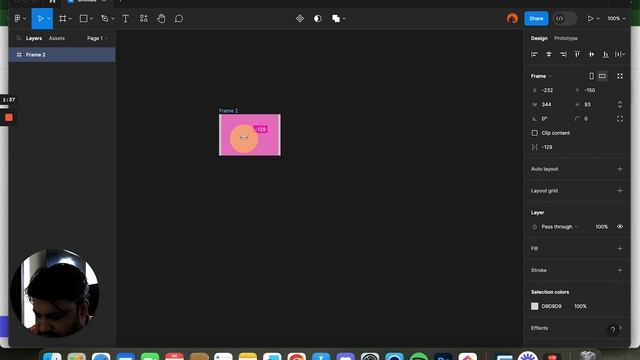
Task: Click the layers search magnifier icon
Action: [x=18, y=38]
